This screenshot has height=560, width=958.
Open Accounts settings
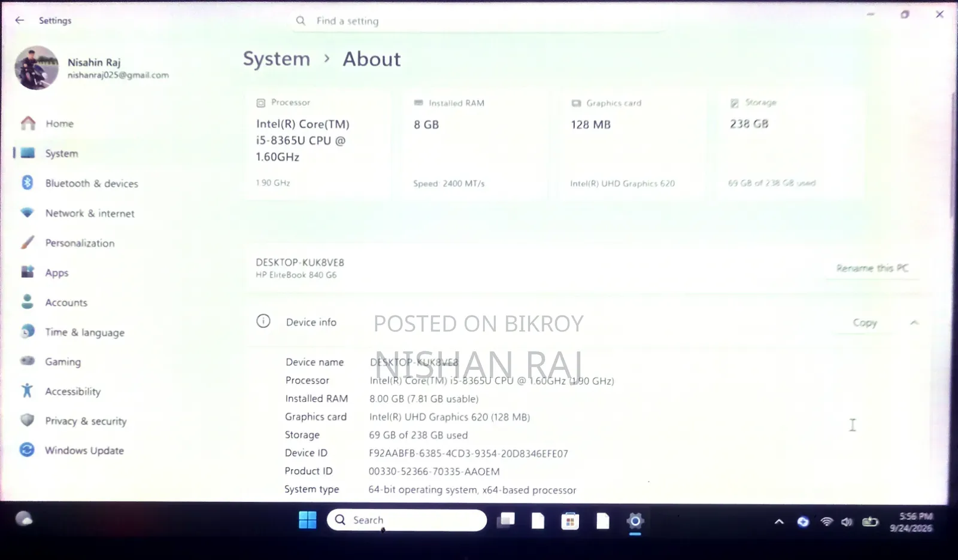click(66, 303)
